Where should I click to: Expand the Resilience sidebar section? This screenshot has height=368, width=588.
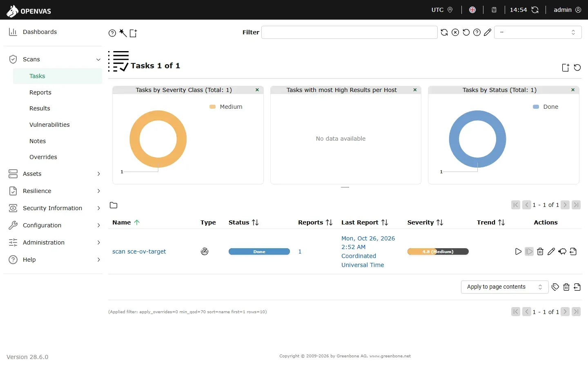pos(98,191)
